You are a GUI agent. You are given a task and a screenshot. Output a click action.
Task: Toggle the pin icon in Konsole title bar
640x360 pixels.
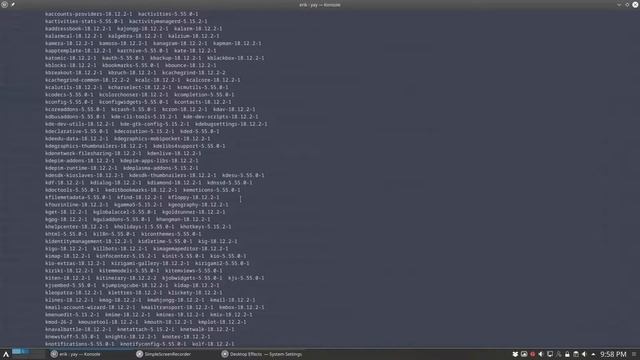(x=13, y=4)
